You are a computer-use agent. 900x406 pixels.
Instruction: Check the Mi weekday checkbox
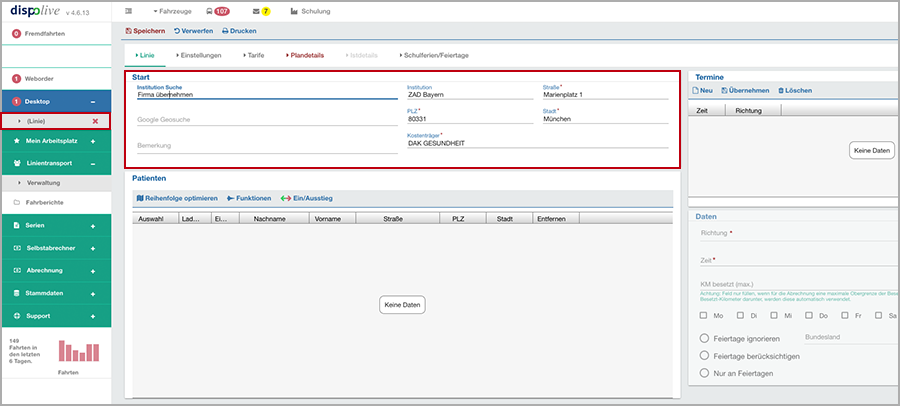(x=774, y=315)
